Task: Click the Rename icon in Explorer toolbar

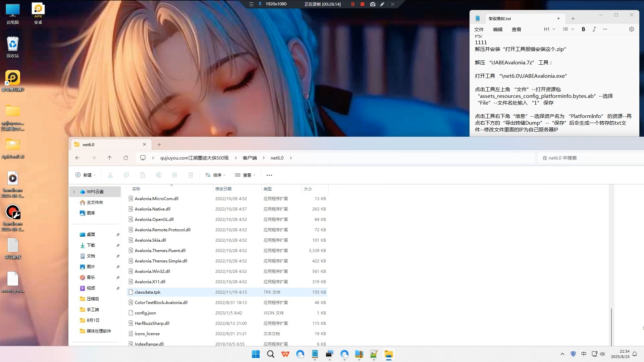Action: coord(159,175)
